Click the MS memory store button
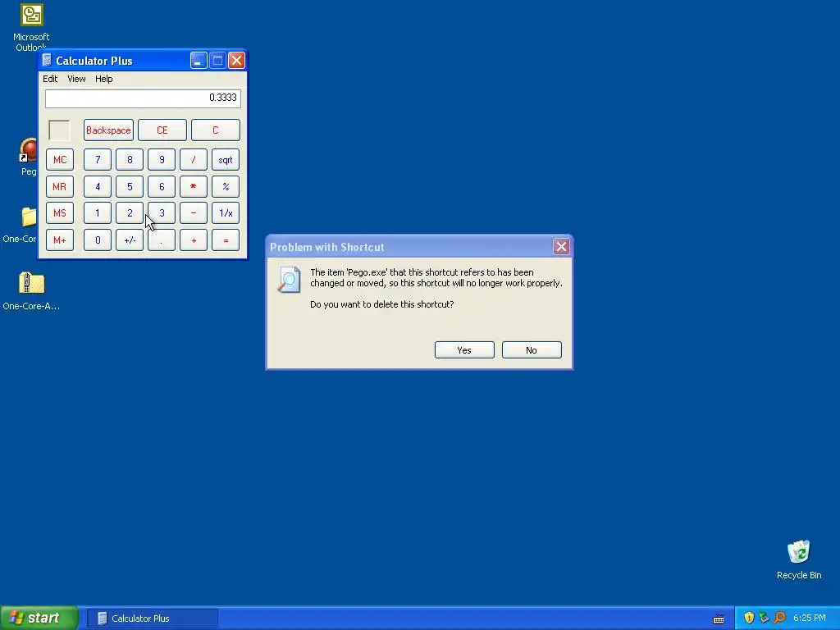The width and height of the screenshot is (840, 630). point(59,213)
